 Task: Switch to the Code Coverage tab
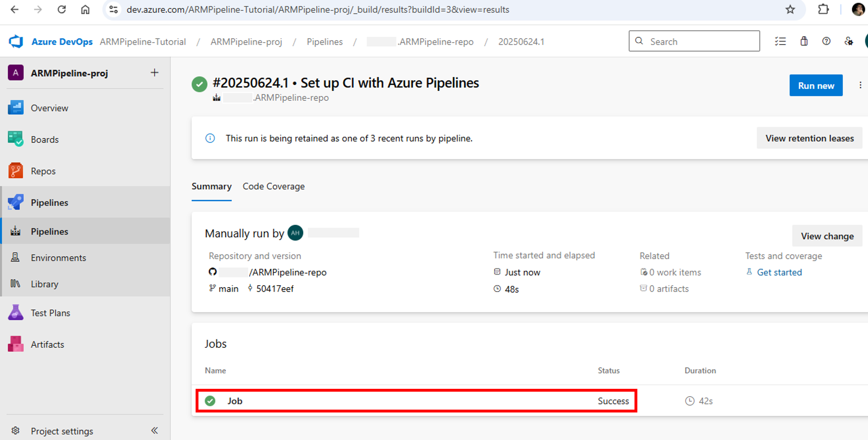[x=274, y=186]
